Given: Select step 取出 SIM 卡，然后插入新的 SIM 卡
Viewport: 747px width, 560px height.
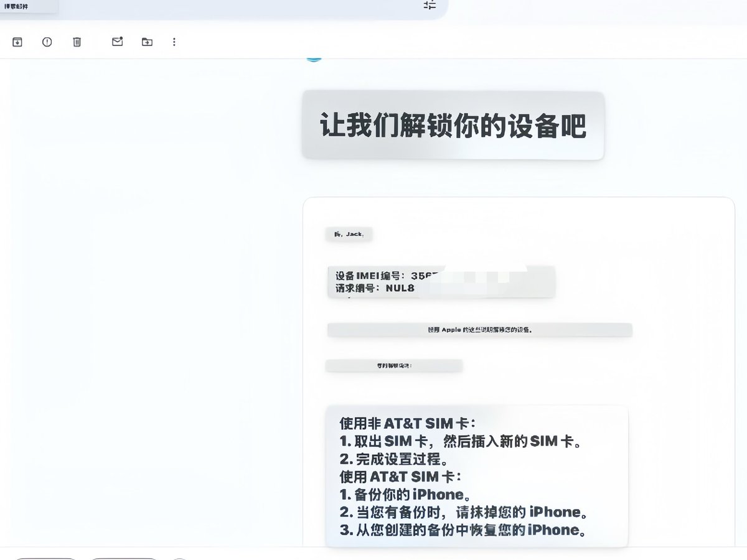Looking at the screenshot, I should click(x=461, y=442).
